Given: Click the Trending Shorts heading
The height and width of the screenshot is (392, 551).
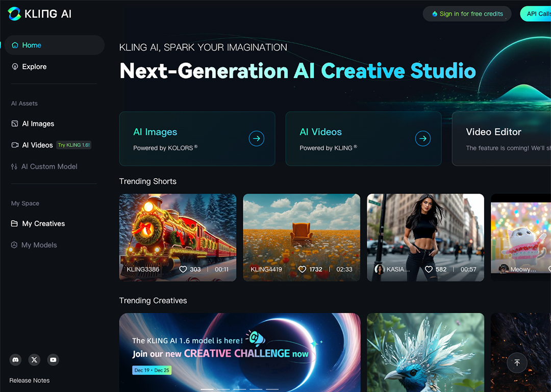Looking at the screenshot, I should coord(147,181).
